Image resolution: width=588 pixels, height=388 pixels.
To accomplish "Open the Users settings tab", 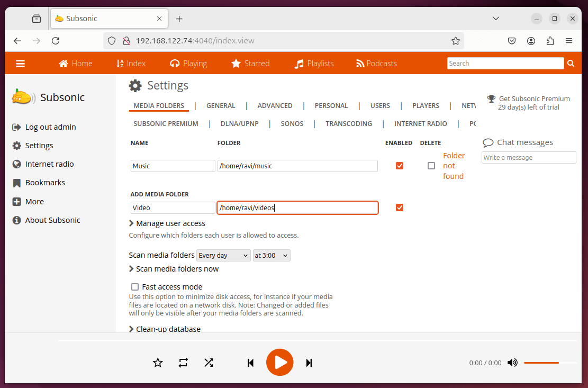I will 380,106.
